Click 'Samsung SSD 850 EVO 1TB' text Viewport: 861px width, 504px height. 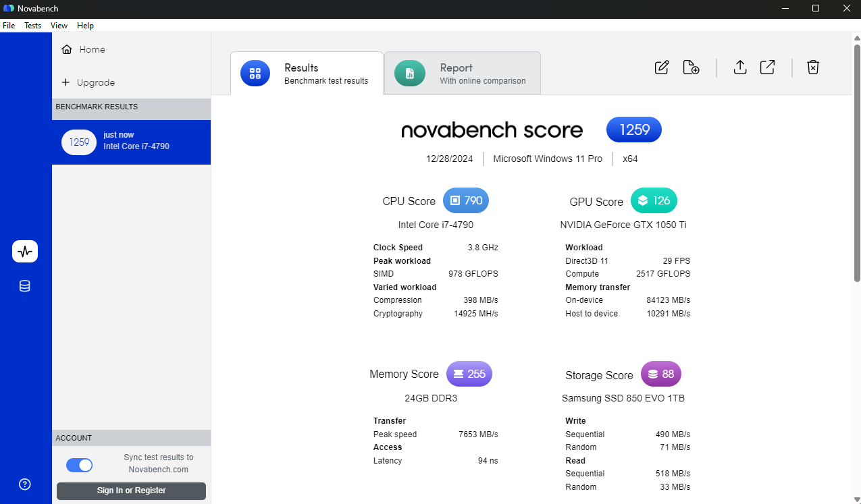623,398
